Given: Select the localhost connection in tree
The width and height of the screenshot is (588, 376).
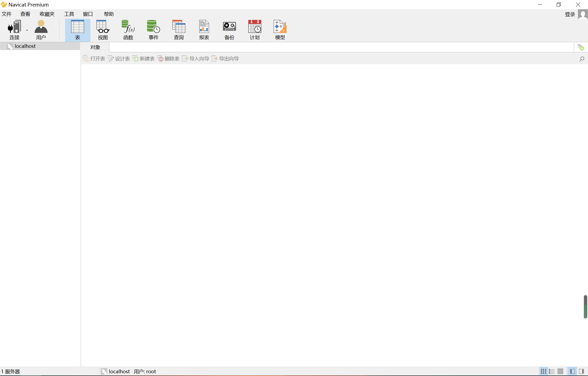Looking at the screenshot, I should coord(25,46).
